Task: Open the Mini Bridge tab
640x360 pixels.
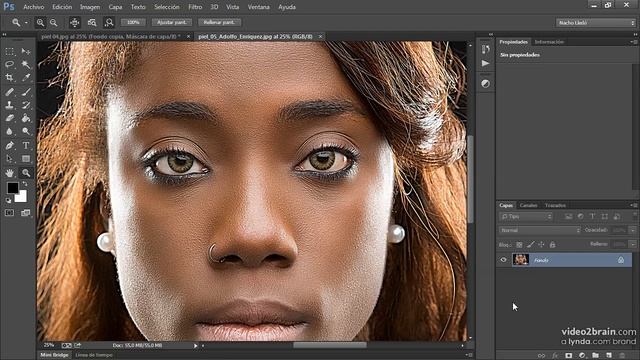Action: [x=54, y=355]
